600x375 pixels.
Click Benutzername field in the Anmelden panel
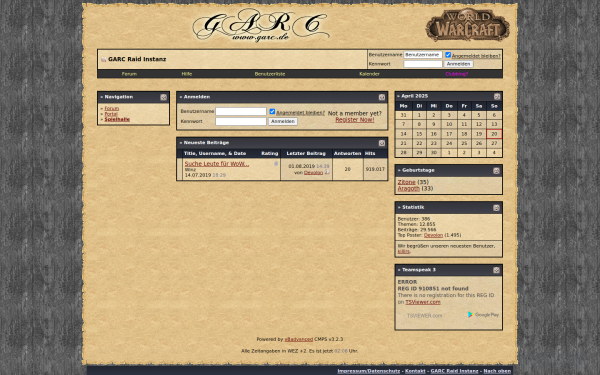[241, 111]
